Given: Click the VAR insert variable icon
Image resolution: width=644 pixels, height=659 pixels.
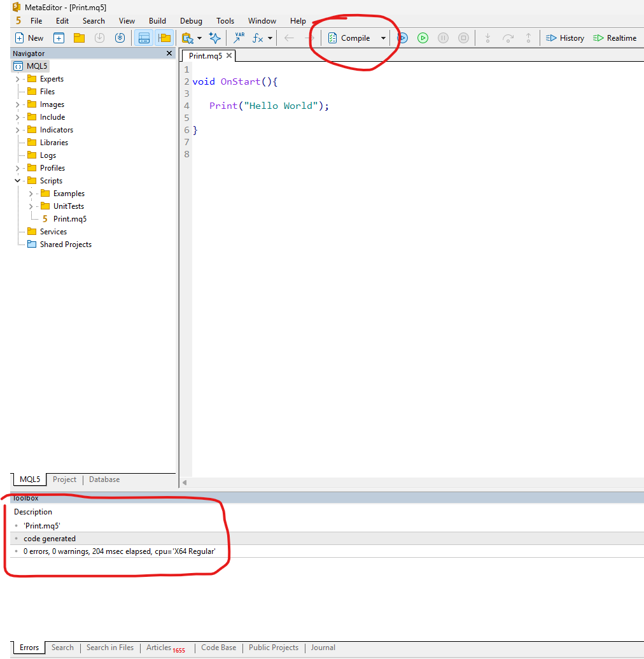Looking at the screenshot, I should point(238,38).
